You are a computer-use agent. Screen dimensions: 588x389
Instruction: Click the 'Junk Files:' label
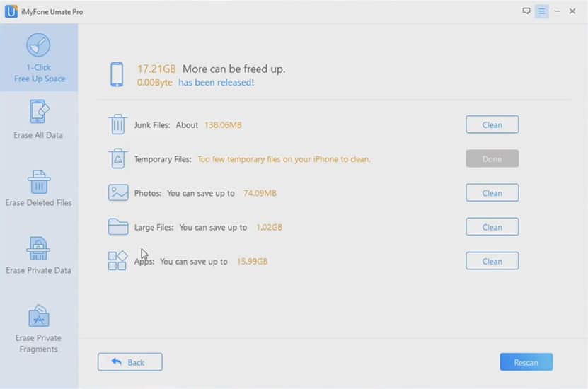152,124
